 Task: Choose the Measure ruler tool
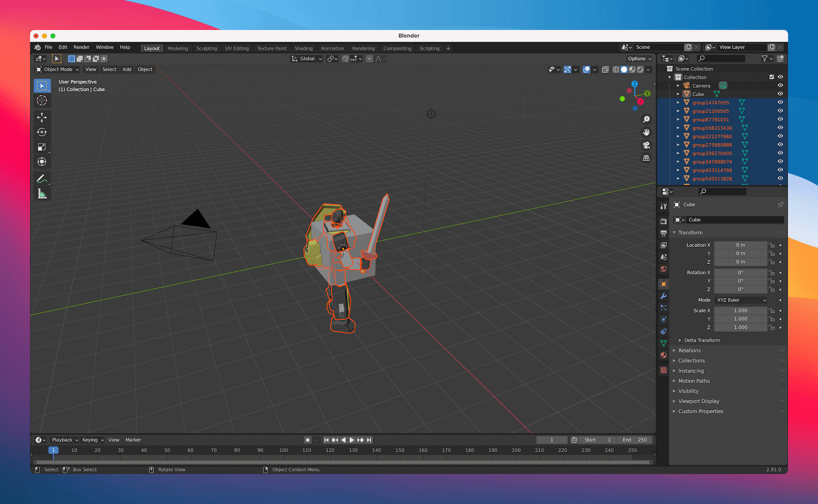pos(42,194)
